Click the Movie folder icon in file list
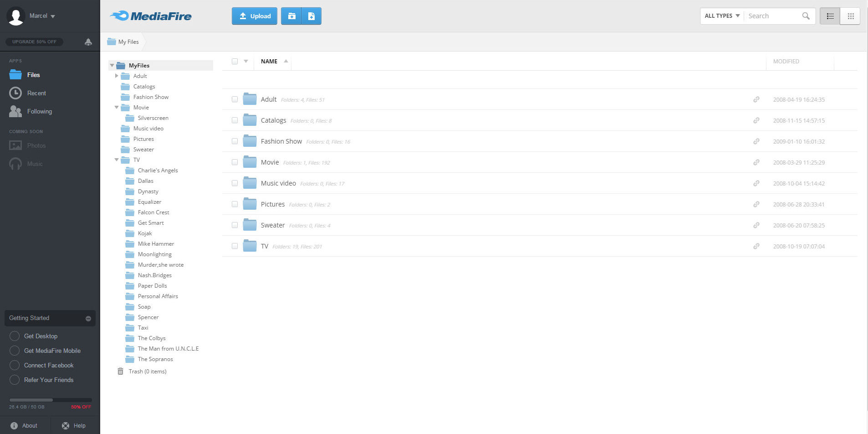Screen dimensions: 868x434 pos(250,162)
